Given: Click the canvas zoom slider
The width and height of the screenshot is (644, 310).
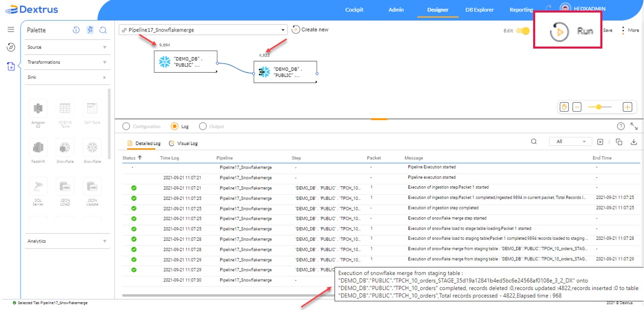Looking at the screenshot, I should [600, 107].
